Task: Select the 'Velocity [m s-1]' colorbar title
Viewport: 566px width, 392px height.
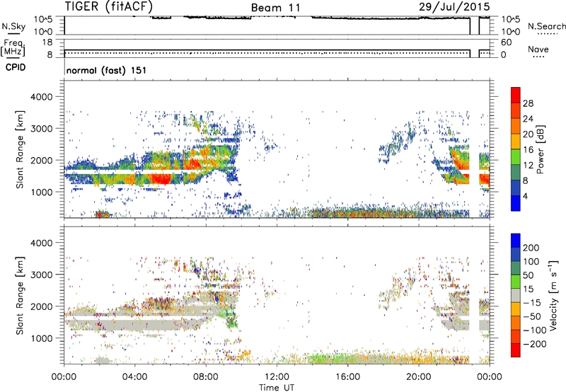Action: (x=553, y=295)
